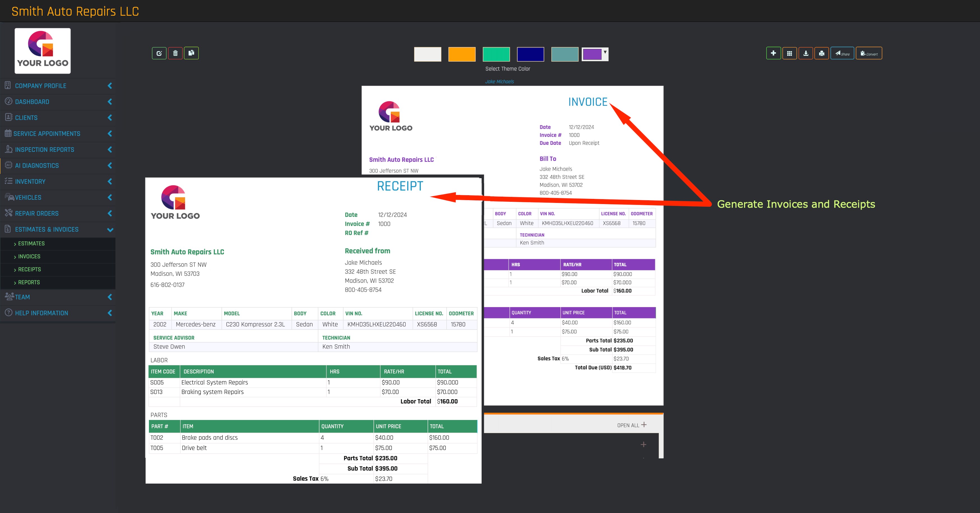Open the Receipts submenu item
The height and width of the screenshot is (513, 980).
coord(29,270)
